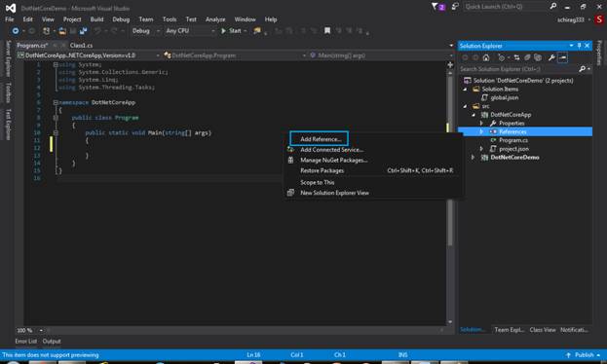Viewport: 607px width, 364px height.
Task: Open the Tools menu
Action: click(170, 19)
